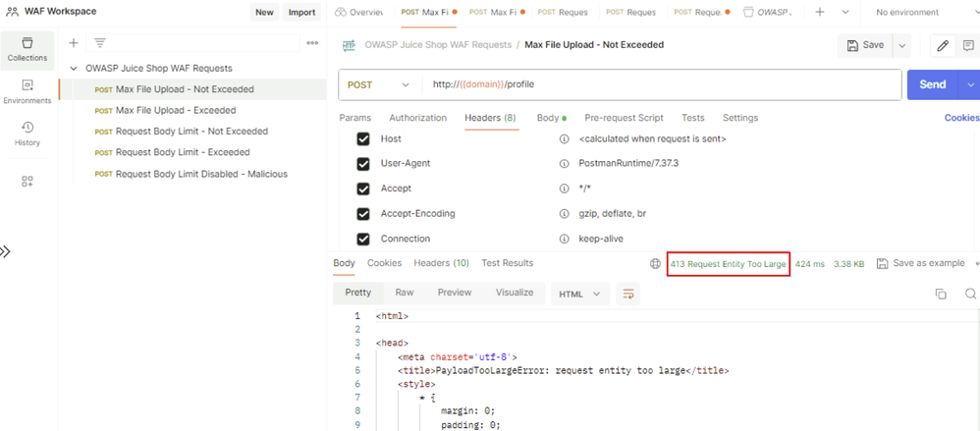Open the configure workspace sidebar grid icon

pos(27,182)
